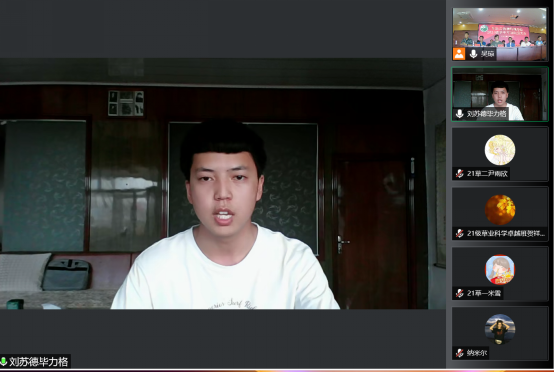554x372 pixels.
Task: Click the avatar of 21草一米雪
Action: [x=500, y=269]
